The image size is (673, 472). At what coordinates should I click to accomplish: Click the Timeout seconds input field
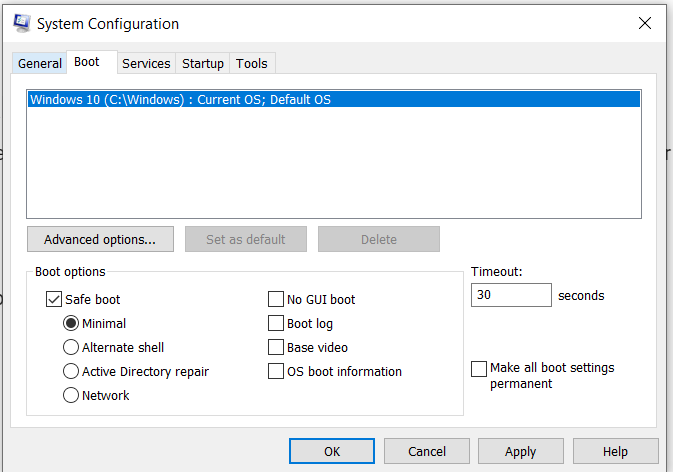tap(510, 295)
